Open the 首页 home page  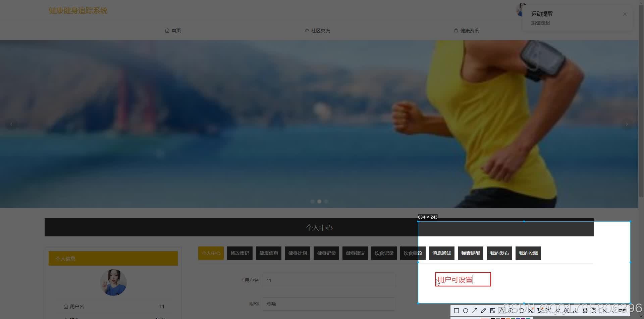click(x=173, y=31)
